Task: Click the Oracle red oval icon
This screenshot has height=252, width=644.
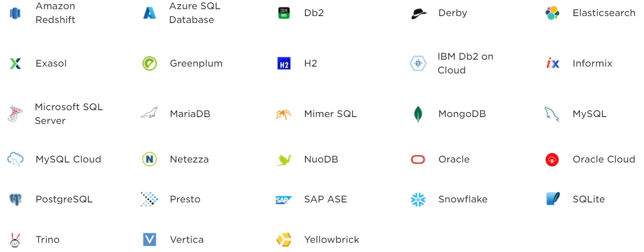Action: (x=418, y=159)
